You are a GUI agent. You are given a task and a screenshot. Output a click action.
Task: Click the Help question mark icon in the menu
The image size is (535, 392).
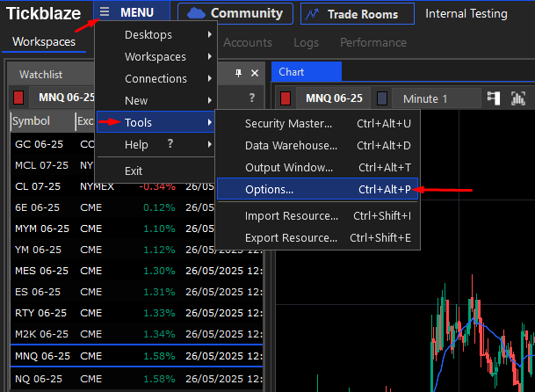tap(170, 143)
